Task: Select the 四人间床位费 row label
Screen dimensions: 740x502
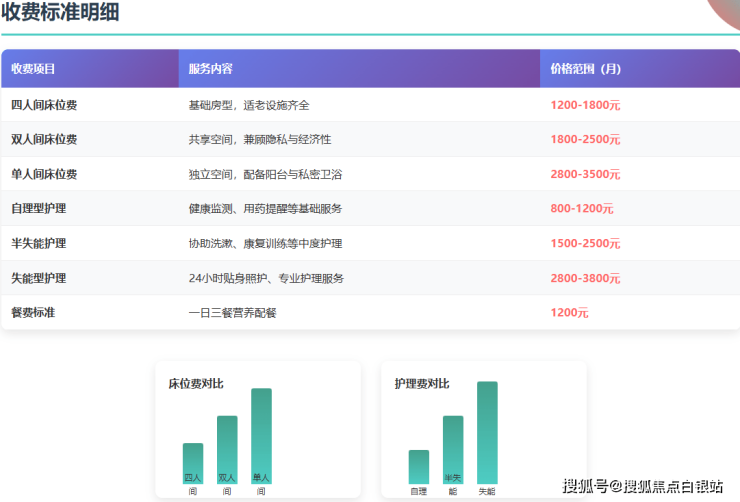Action: [44, 105]
